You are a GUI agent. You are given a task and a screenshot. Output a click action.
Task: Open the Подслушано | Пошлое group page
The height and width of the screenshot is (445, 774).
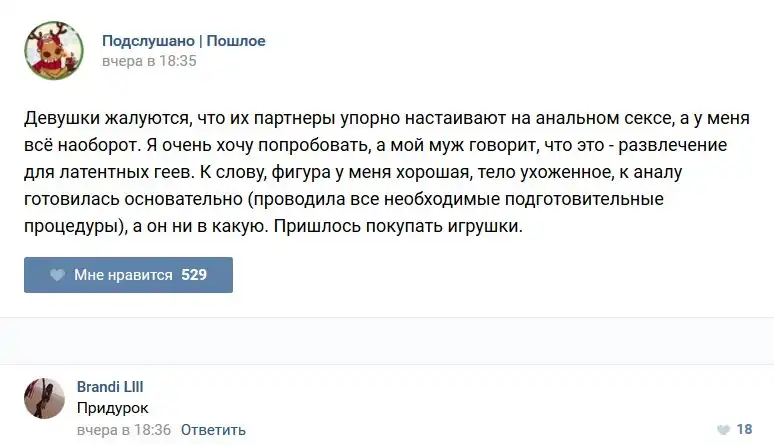[183, 41]
